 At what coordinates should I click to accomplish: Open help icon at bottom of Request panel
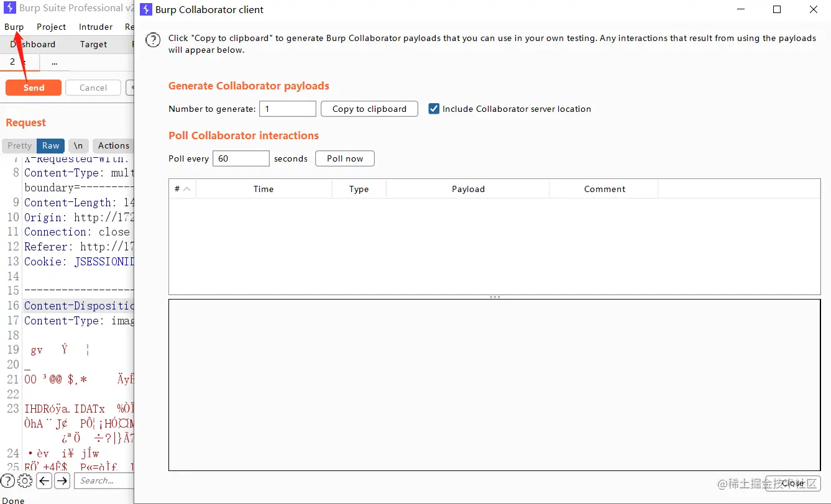[7, 480]
